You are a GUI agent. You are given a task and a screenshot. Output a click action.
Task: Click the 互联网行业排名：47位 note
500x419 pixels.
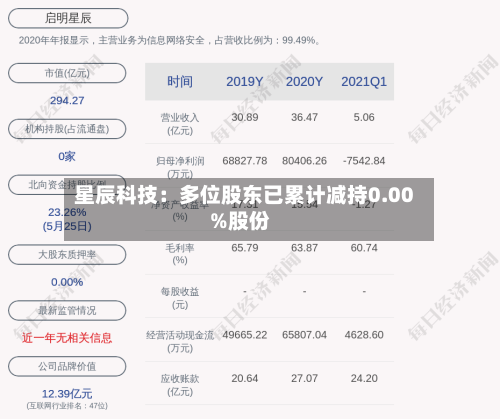[67, 406]
